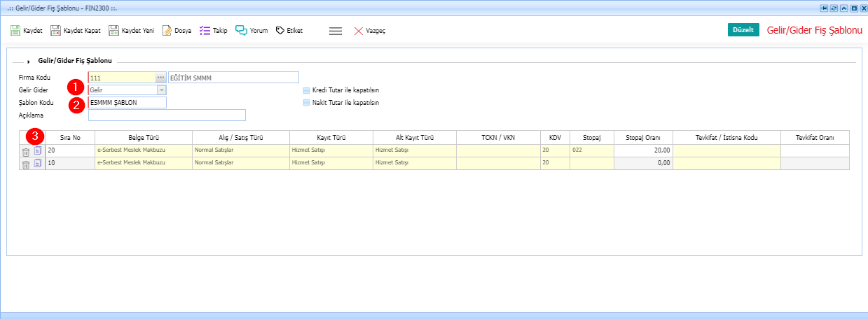Click the Belge Türü column header
Viewport: 868px width, 319px height.
click(144, 137)
